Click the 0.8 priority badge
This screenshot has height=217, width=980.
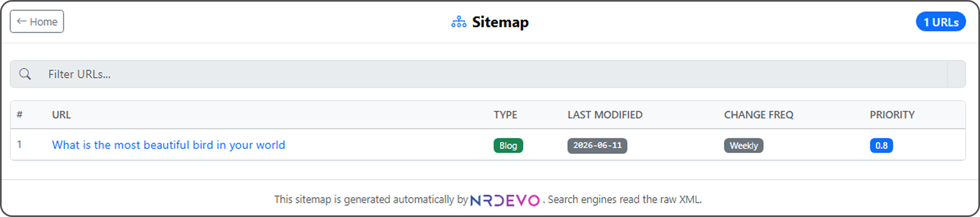coord(881,145)
